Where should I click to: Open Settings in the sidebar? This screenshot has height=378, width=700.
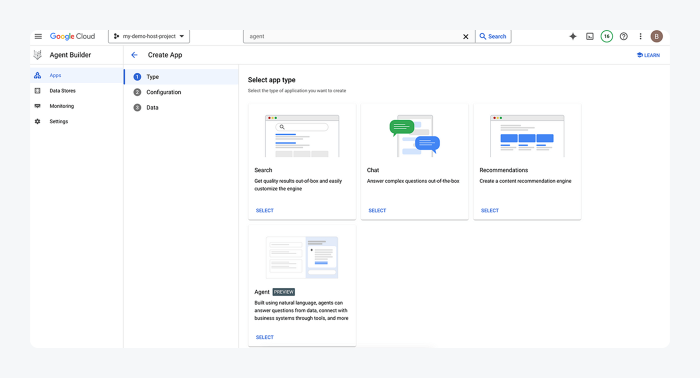76,121
